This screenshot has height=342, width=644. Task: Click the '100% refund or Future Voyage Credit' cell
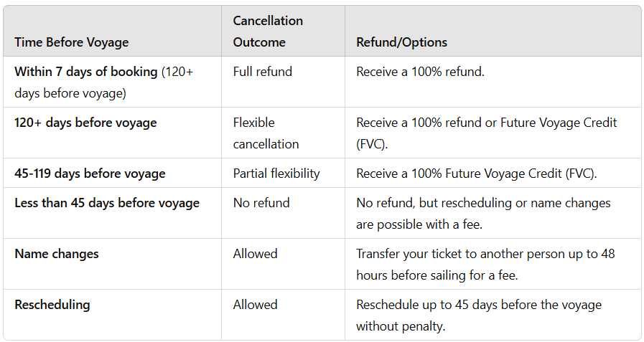click(x=486, y=133)
